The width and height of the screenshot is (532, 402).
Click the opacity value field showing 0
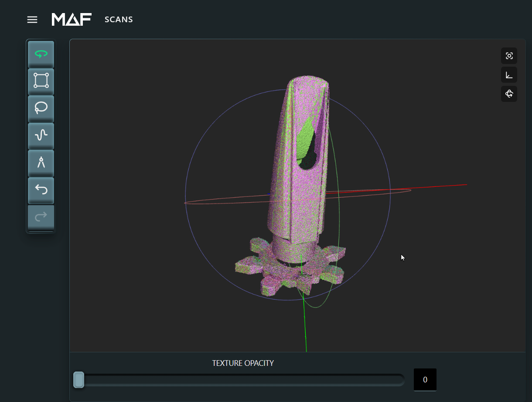425,379
